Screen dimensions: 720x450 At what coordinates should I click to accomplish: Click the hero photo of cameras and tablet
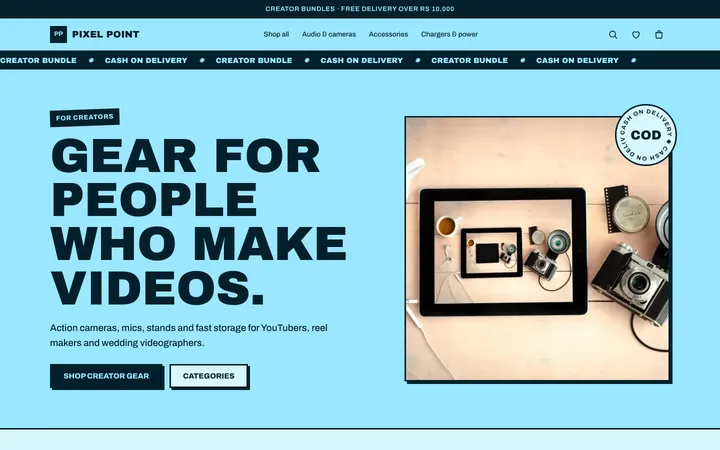pos(537,248)
